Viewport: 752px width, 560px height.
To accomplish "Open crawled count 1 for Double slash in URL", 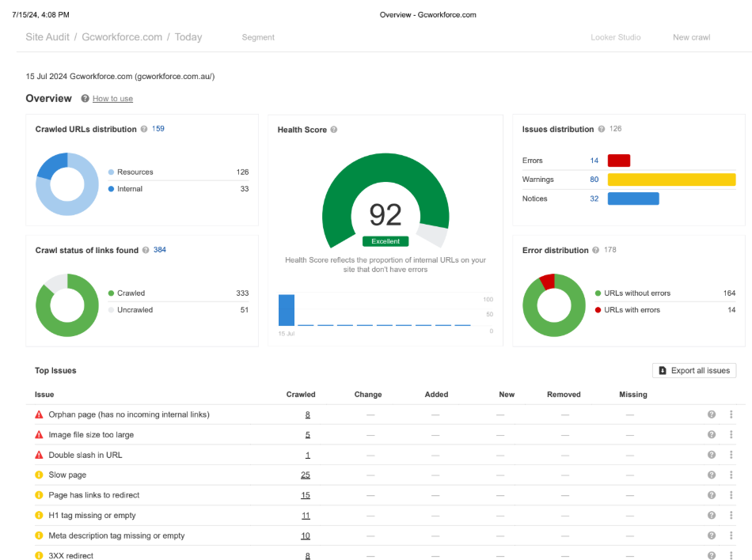I will (307, 455).
